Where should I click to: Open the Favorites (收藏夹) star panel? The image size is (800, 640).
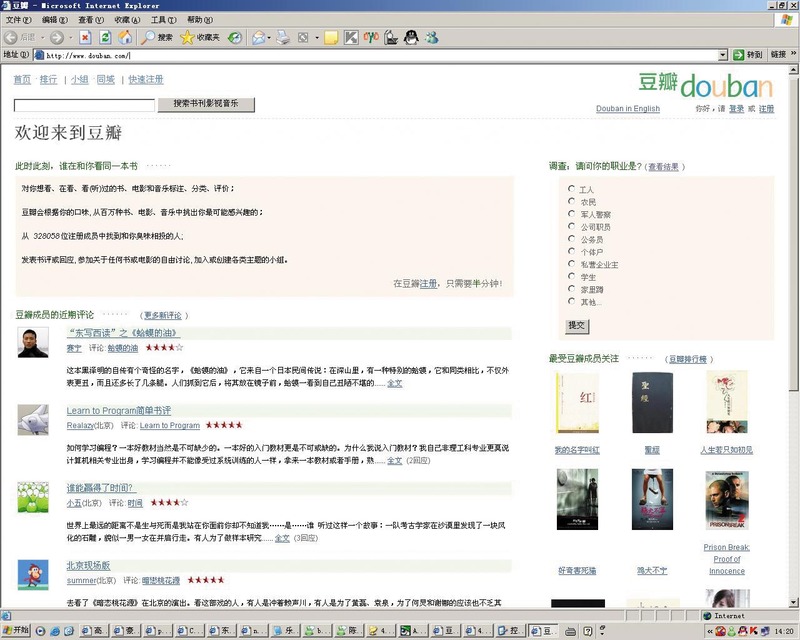click(x=200, y=37)
